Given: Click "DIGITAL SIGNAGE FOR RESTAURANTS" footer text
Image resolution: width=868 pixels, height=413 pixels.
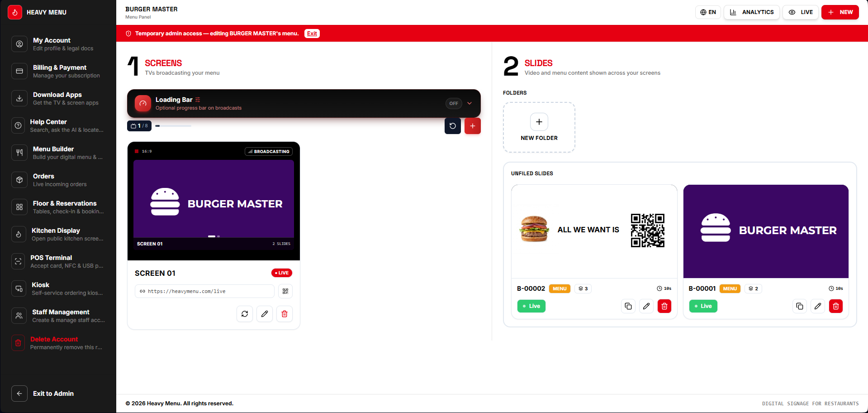Looking at the screenshot, I should (x=810, y=403).
